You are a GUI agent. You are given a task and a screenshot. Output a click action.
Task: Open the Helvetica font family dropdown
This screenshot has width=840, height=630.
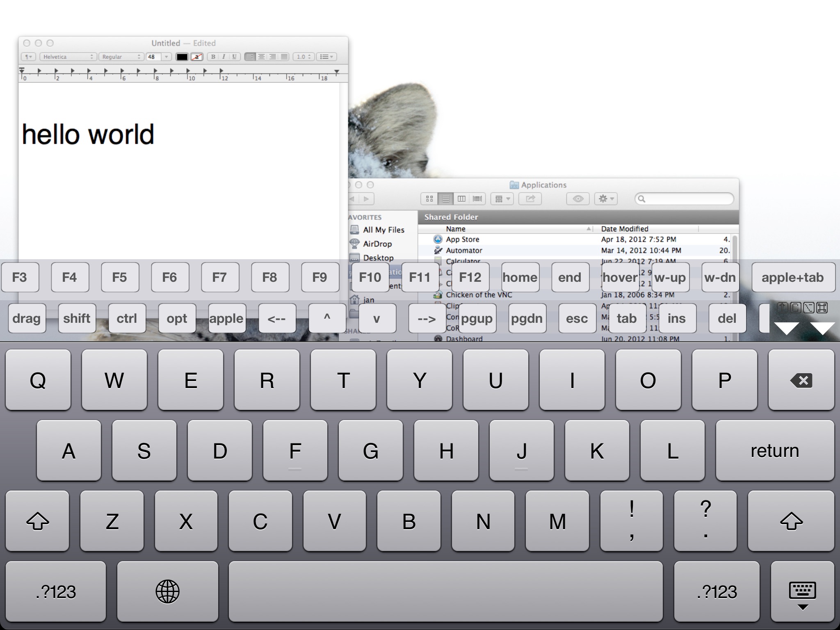click(x=68, y=57)
